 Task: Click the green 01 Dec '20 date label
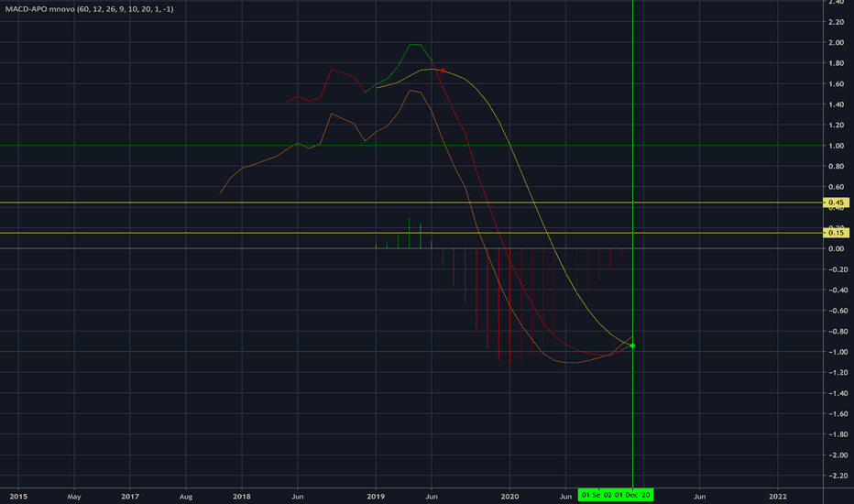(632, 495)
